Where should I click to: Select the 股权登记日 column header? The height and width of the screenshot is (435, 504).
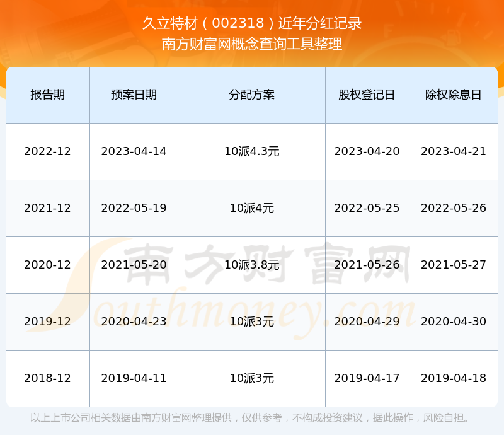[367, 95]
